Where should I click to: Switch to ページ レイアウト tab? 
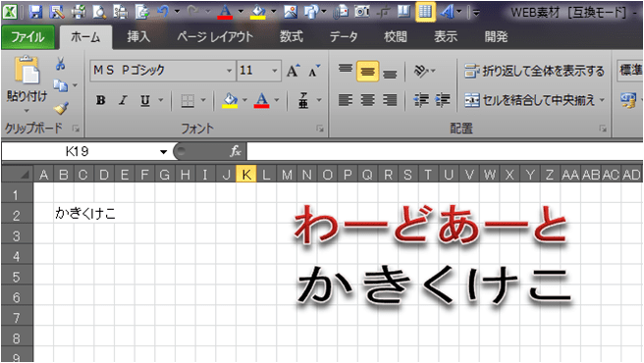point(215,37)
